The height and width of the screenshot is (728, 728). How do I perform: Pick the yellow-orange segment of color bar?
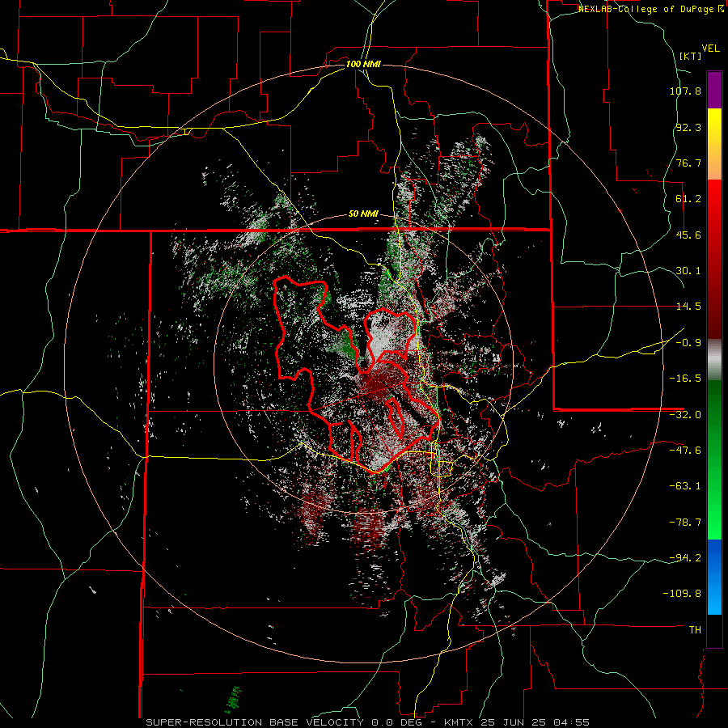pos(714,144)
